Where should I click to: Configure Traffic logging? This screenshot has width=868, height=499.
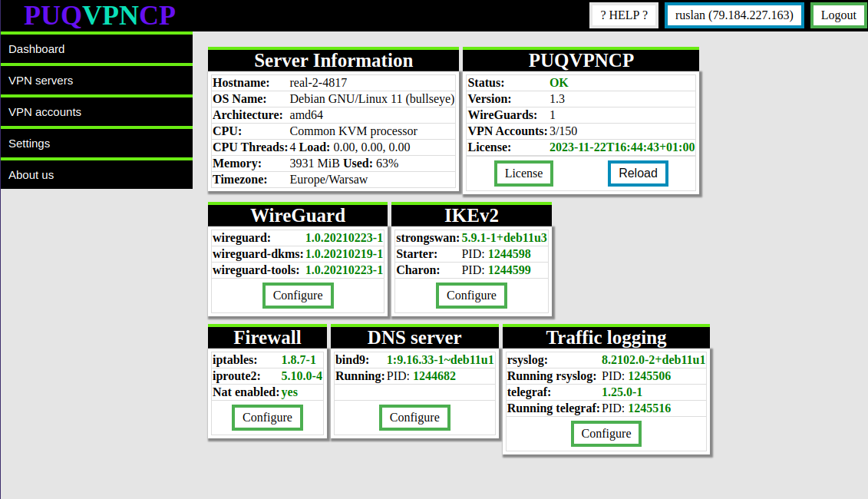pyautogui.click(x=606, y=434)
